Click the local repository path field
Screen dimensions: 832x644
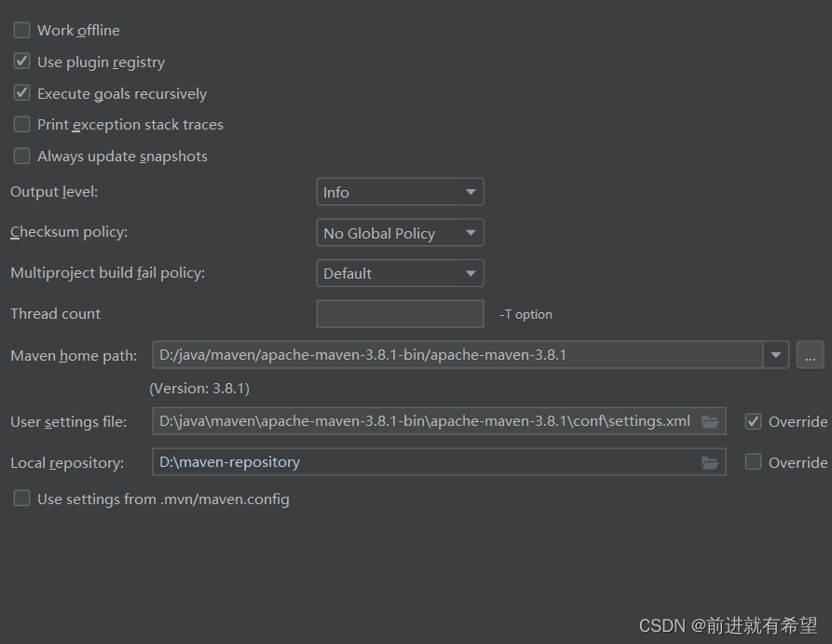pyautogui.click(x=419, y=462)
